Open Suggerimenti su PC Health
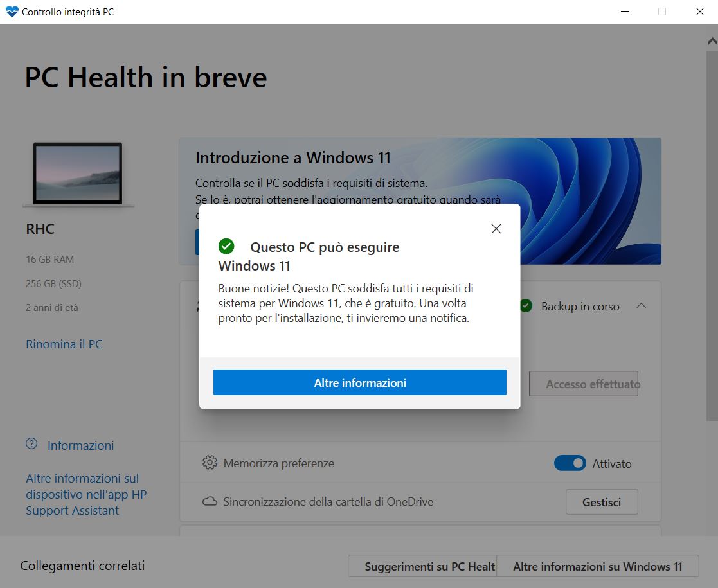 click(422, 566)
